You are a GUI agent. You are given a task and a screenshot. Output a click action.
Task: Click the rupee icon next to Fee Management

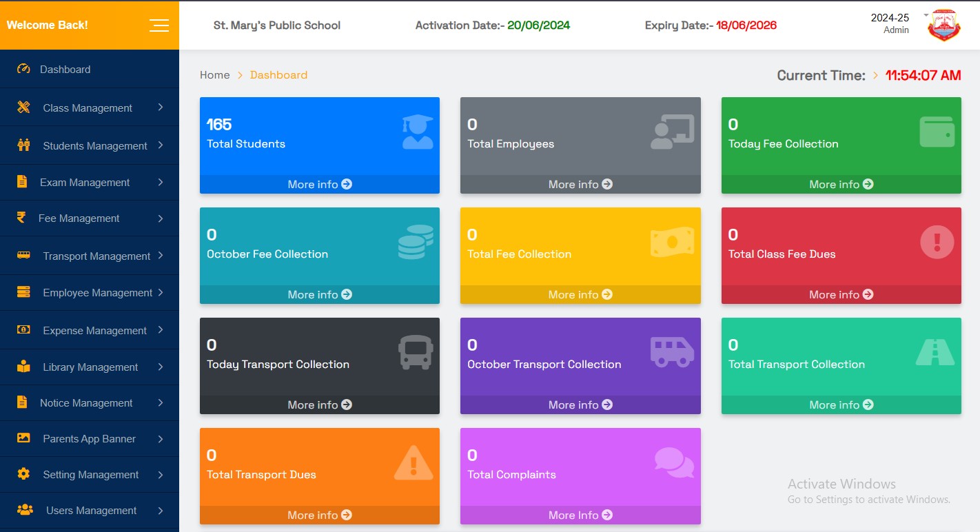20,218
